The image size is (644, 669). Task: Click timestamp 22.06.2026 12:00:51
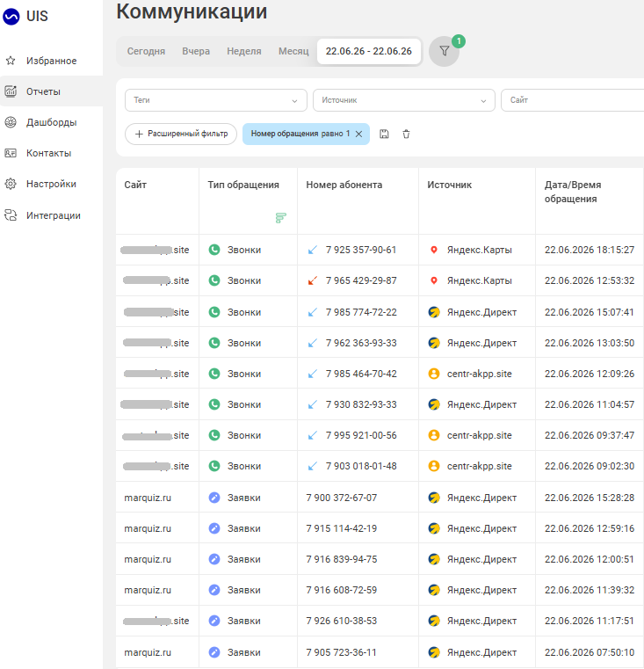590,559
